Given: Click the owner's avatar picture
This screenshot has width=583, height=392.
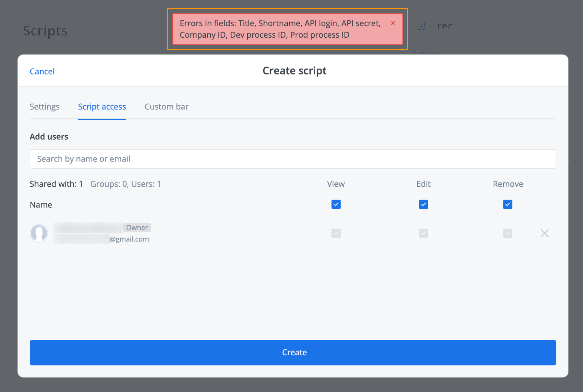Looking at the screenshot, I should pos(39,233).
